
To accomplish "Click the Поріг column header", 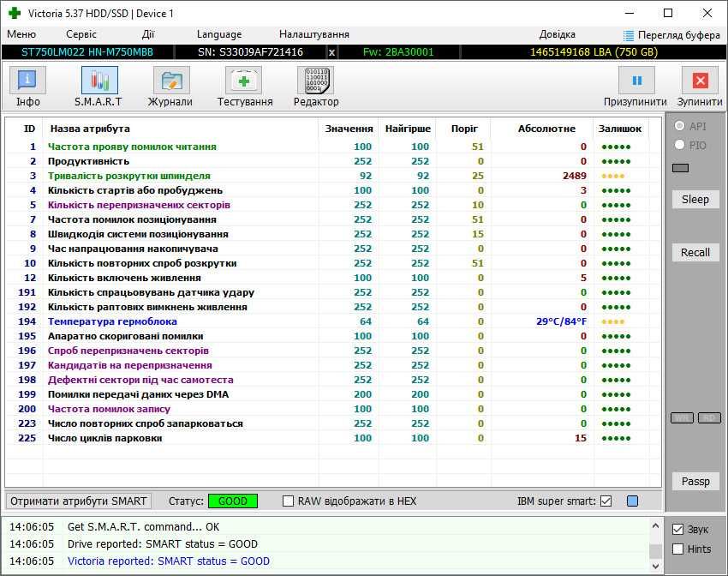I will click(464, 129).
